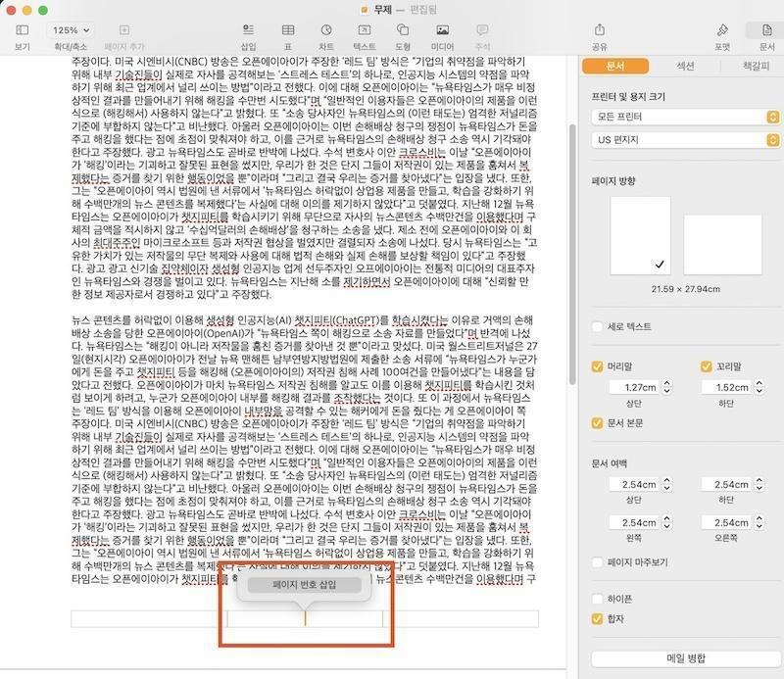The height and width of the screenshot is (679, 784).
Task: Click the Add Page (페이지 추가) icon
Action: coord(124,30)
